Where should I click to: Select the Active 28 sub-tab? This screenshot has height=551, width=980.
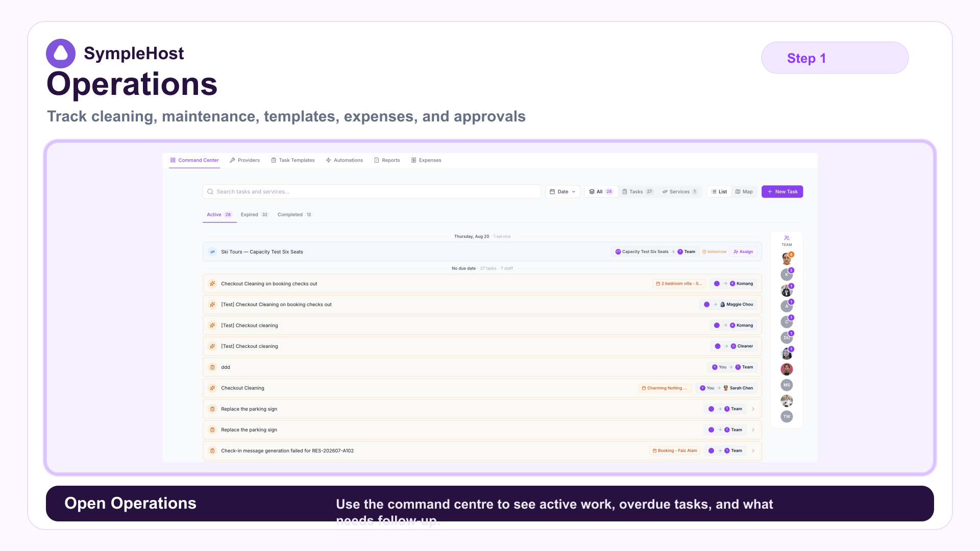[x=219, y=215]
